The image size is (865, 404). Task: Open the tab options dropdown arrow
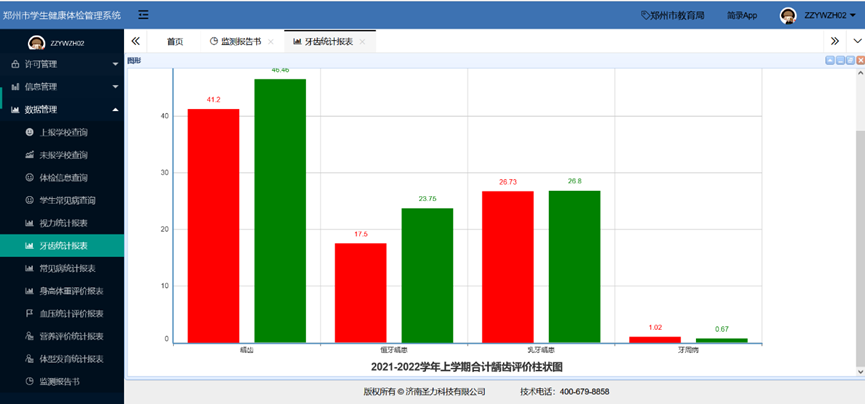click(x=855, y=41)
